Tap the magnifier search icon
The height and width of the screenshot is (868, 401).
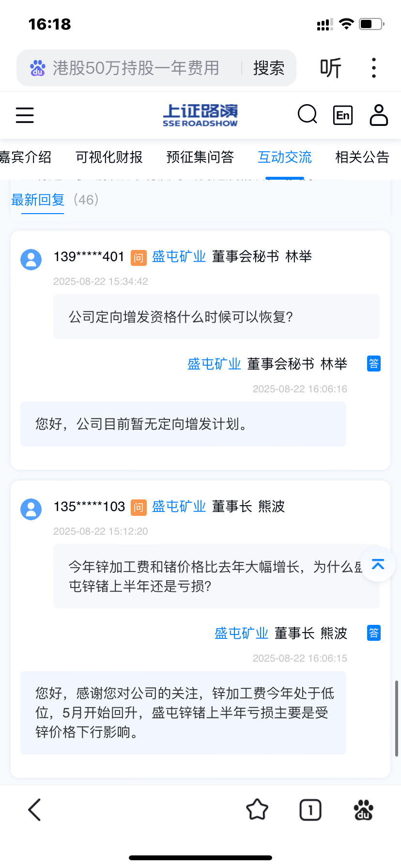point(307,115)
